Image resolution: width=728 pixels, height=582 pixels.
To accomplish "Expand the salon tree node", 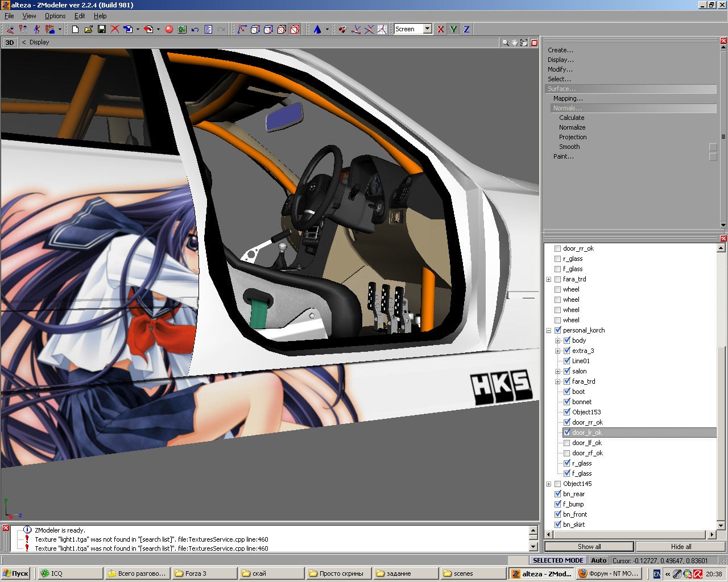I will coord(558,371).
